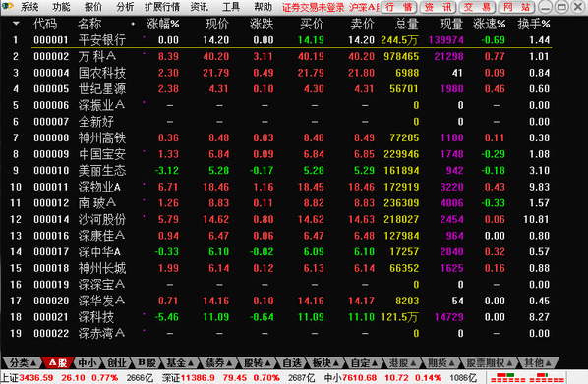The image size is (588, 384).
Task: Click the 网站 button
Action: (x=517, y=7)
